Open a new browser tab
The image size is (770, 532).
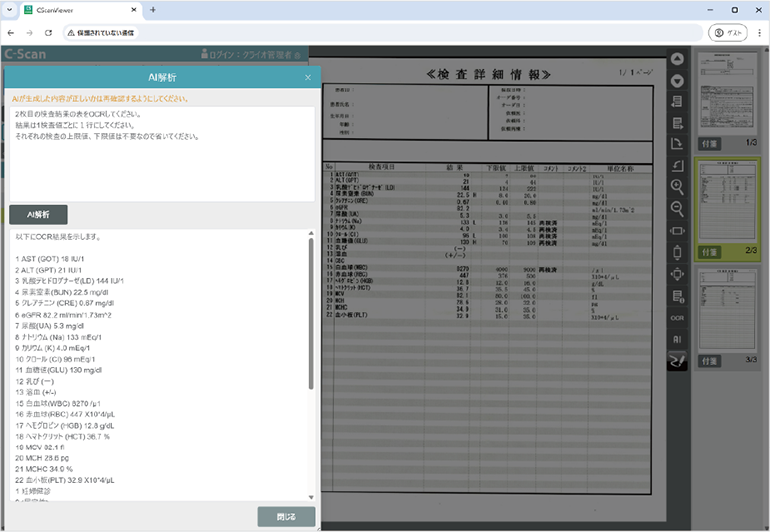tap(153, 10)
